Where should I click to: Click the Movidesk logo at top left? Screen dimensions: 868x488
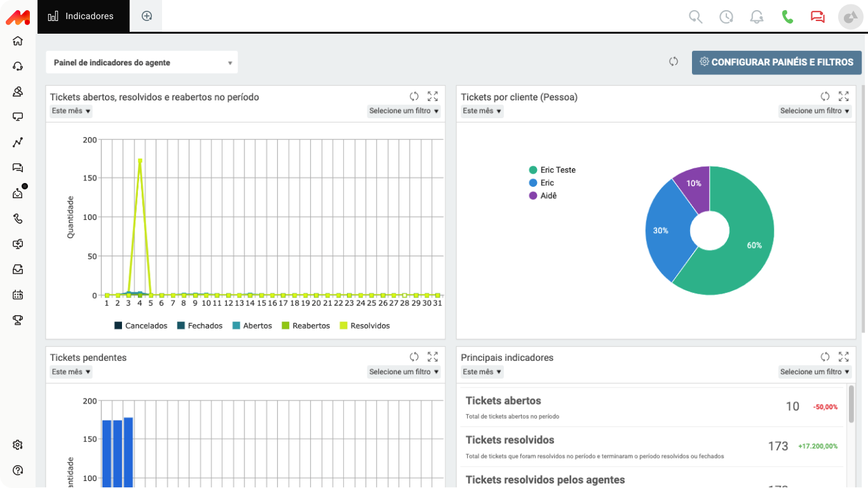click(18, 17)
